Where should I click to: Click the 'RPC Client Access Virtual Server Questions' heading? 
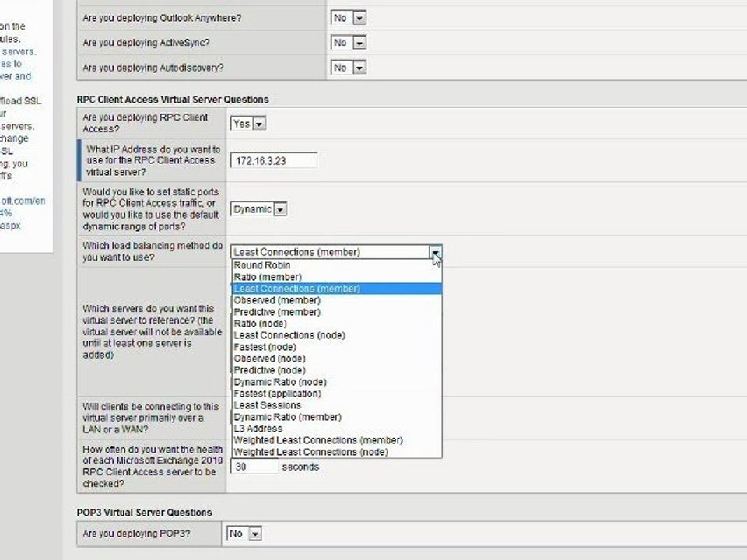173,100
